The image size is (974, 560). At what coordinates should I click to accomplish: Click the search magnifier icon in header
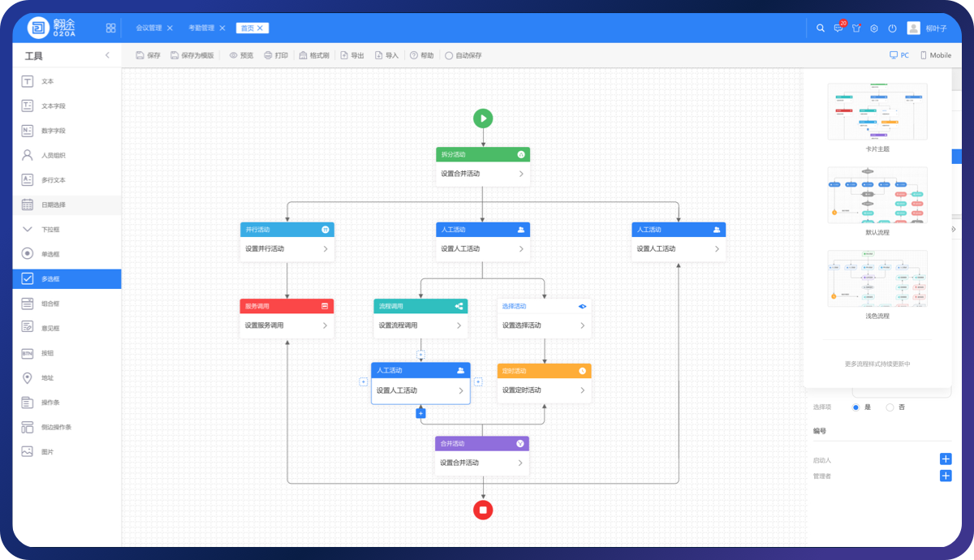pyautogui.click(x=820, y=28)
